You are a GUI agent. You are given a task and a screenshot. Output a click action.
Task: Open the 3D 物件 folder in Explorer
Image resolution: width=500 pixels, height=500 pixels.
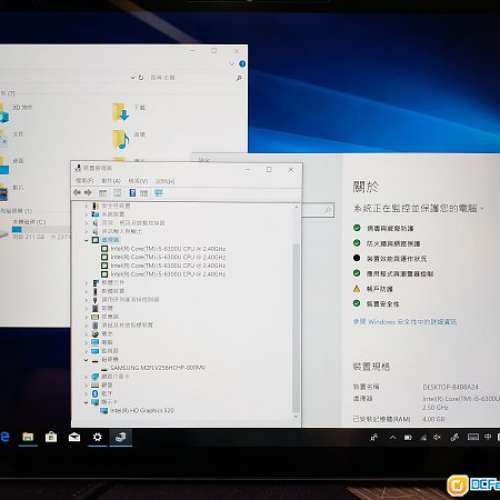pyautogui.click(x=16, y=112)
